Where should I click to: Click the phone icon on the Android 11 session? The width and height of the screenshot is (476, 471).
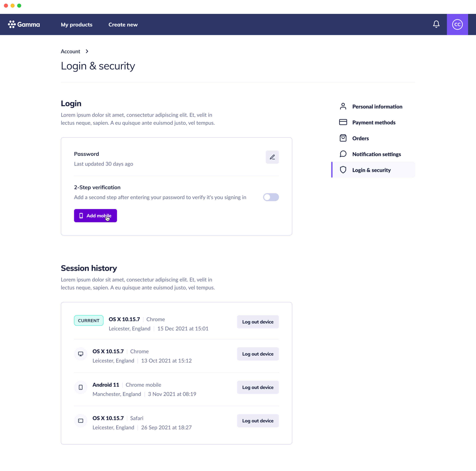click(81, 387)
